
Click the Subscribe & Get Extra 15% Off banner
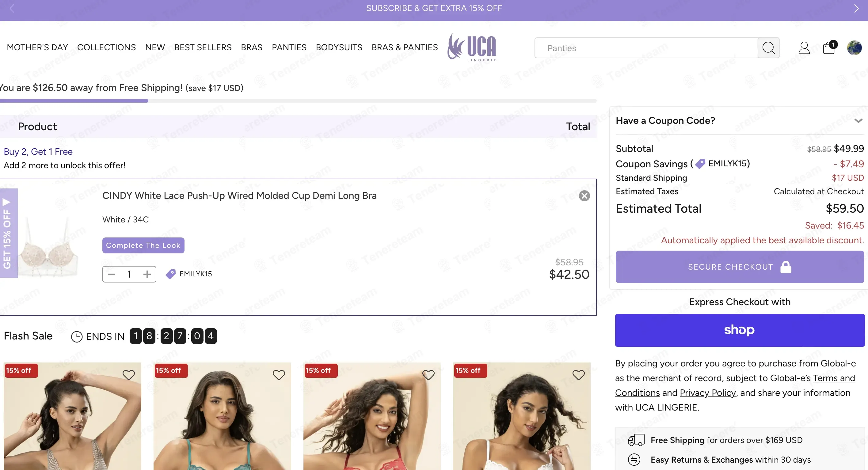pos(434,8)
